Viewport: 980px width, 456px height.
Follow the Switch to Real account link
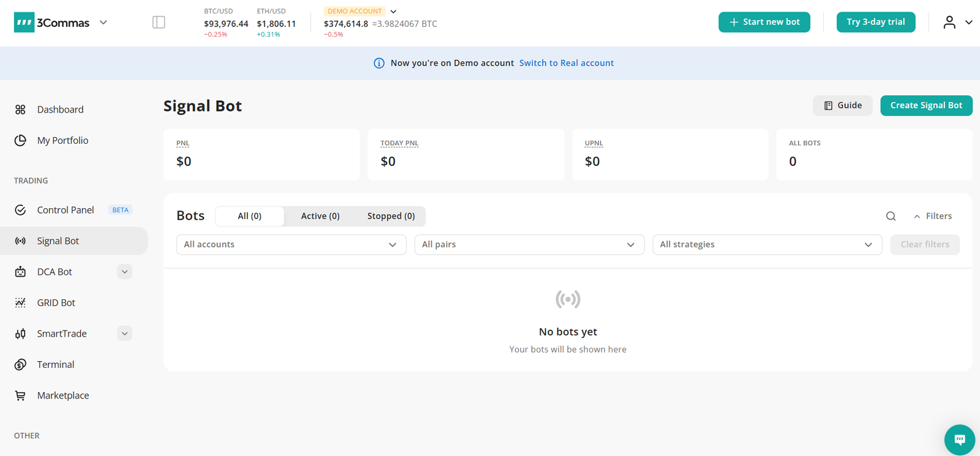pyautogui.click(x=566, y=63)
